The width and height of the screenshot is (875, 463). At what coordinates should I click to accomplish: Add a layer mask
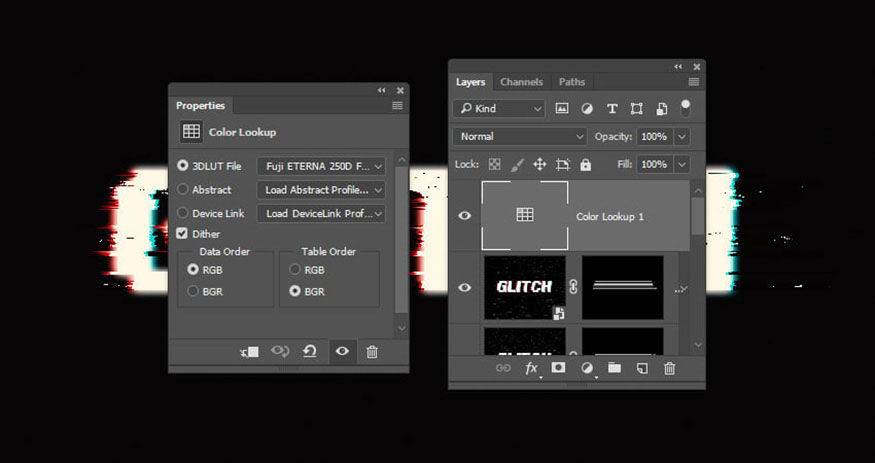click(558, 368)
